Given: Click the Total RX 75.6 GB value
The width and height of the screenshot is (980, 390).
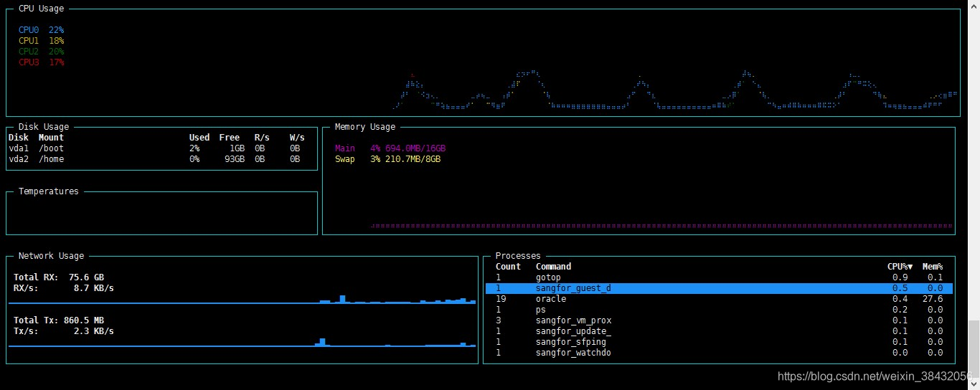Looking at the screenshot, I should [86, 277].
